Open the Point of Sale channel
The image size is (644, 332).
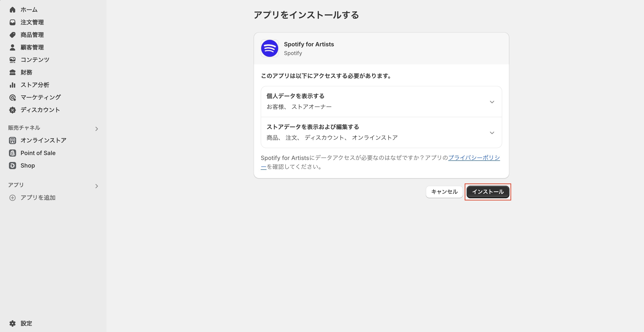pos(38,153)
